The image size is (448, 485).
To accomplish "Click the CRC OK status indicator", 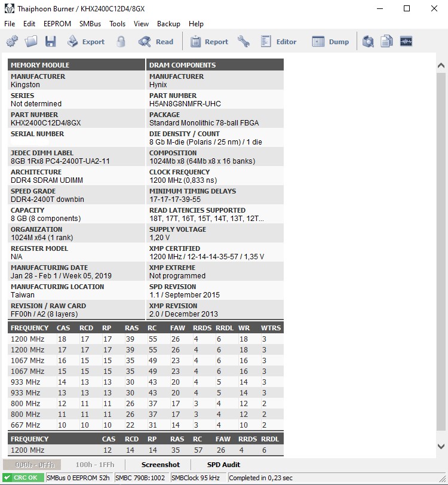I will (x=23, y=478).
